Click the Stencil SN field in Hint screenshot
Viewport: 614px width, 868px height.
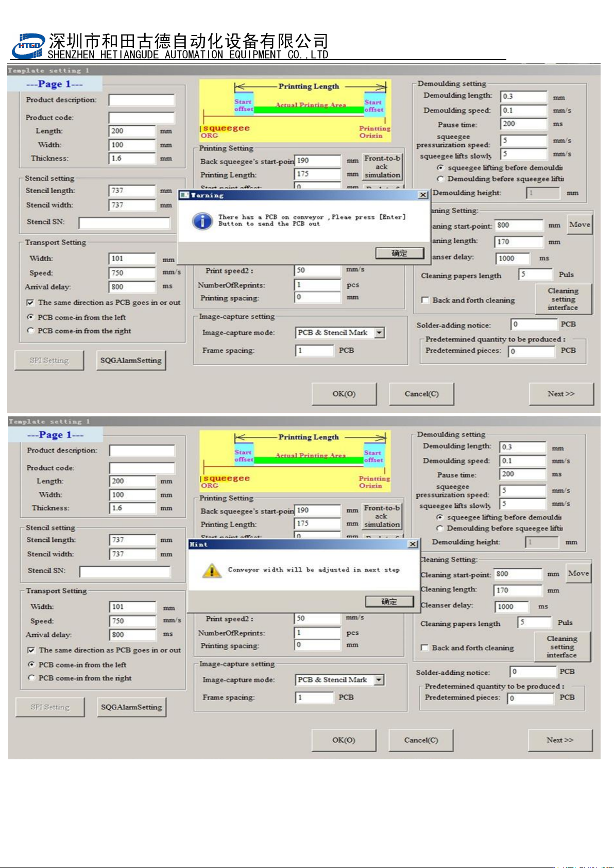[x=125, y=571]
